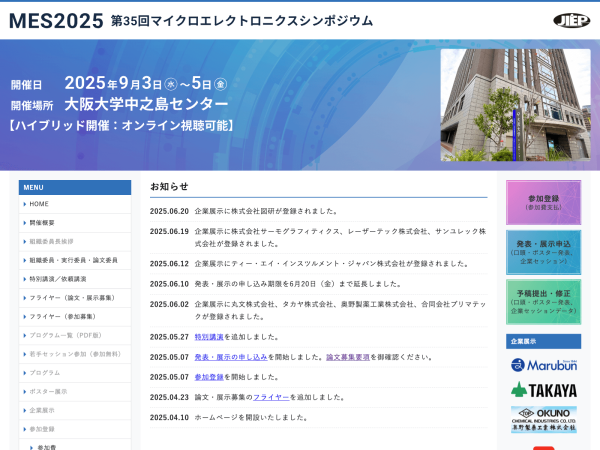Open the Marubun sponsor logo
600x450 pixels.
pyautogui.click(x=544, y=365)
